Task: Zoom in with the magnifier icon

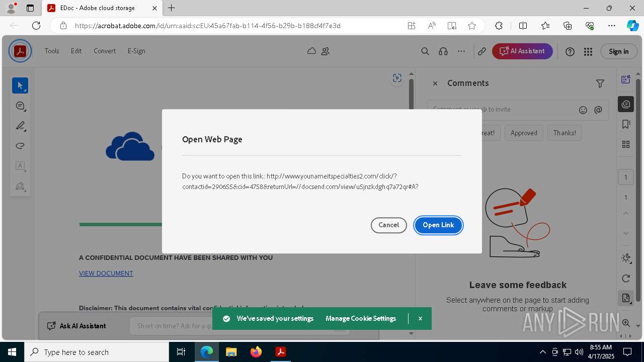Action: [x=626, y=323]
